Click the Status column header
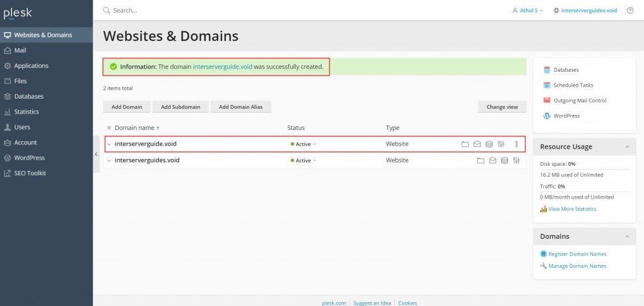This screenshot has height=306, width=644. [x=296, y=128]
